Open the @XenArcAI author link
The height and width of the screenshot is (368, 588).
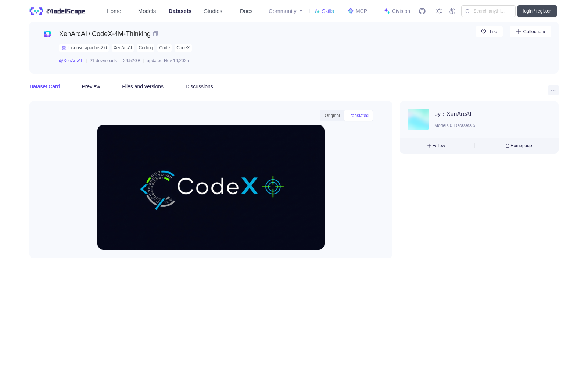[70, 61]
